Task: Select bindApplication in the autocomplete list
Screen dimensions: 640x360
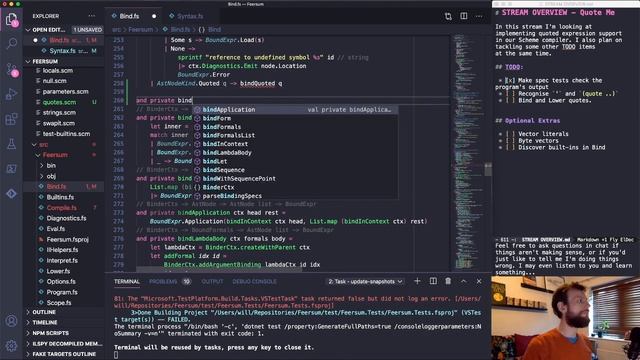Action: click(294, 109)
